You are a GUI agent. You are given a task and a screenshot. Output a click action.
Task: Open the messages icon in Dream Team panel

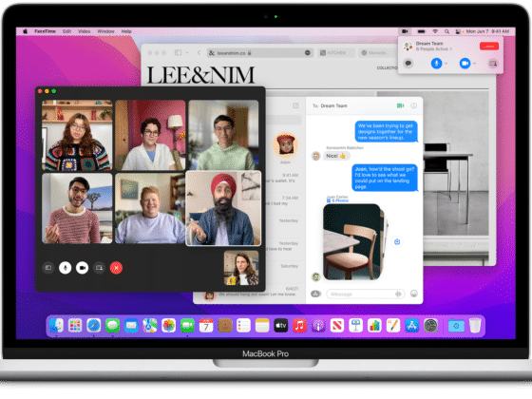[x=408, y=63]
